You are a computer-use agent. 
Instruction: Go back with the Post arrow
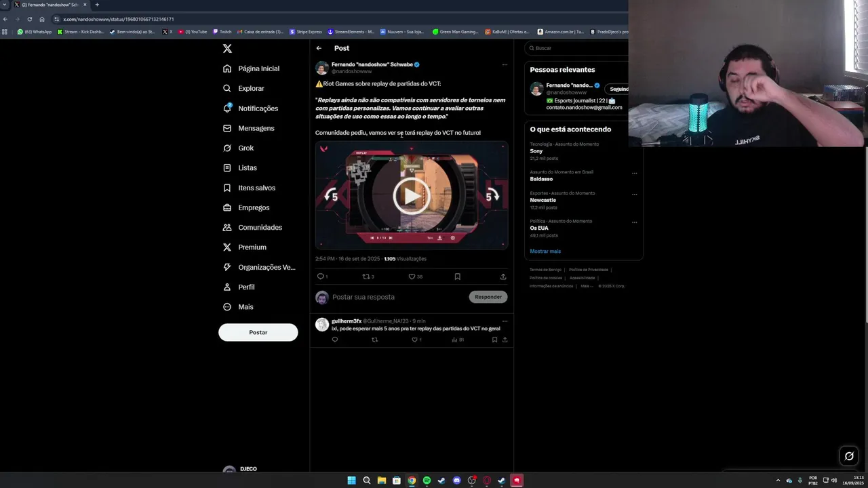point(319,48)
